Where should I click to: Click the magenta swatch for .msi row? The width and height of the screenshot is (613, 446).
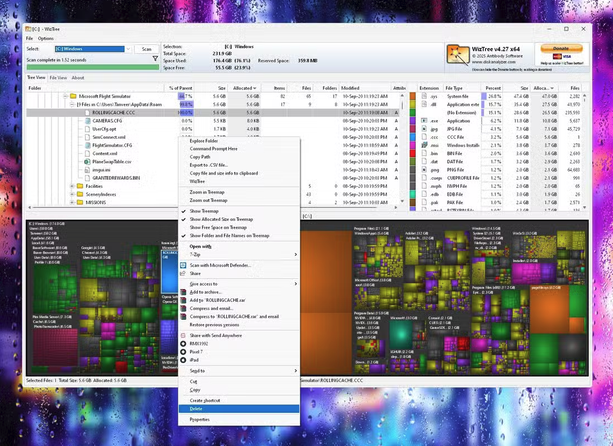click(412, 145)
